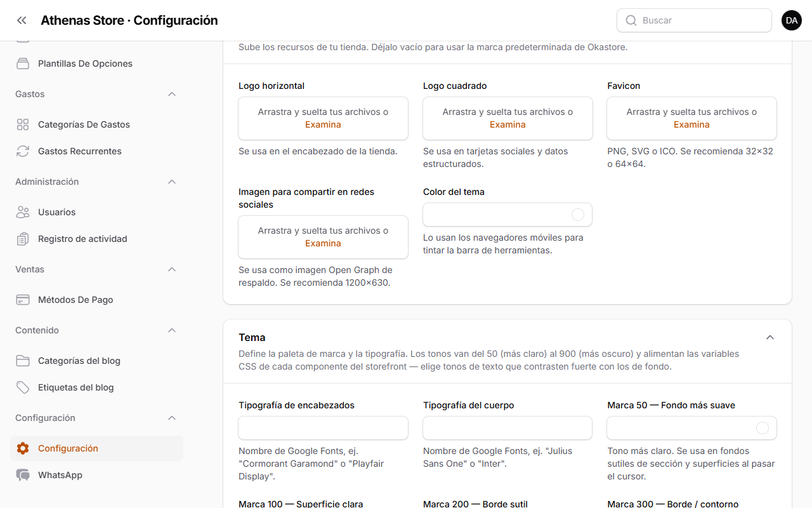The image size is (812, 508).
Task: Click Examina under Logo cuadrado
Action: 507,124
